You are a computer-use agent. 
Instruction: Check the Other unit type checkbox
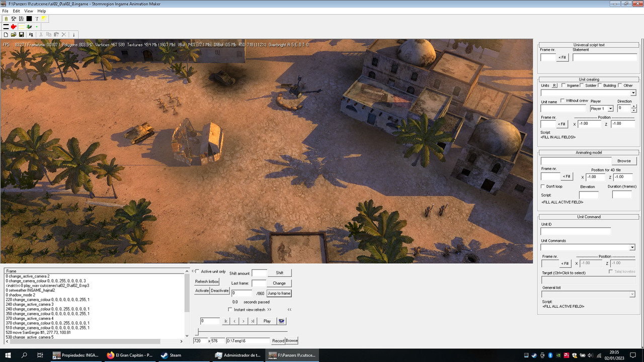(x=620, y=85)
